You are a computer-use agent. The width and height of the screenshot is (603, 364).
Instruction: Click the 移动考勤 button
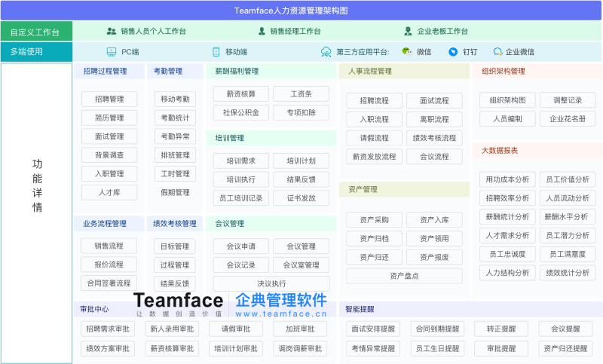(175, 99)
